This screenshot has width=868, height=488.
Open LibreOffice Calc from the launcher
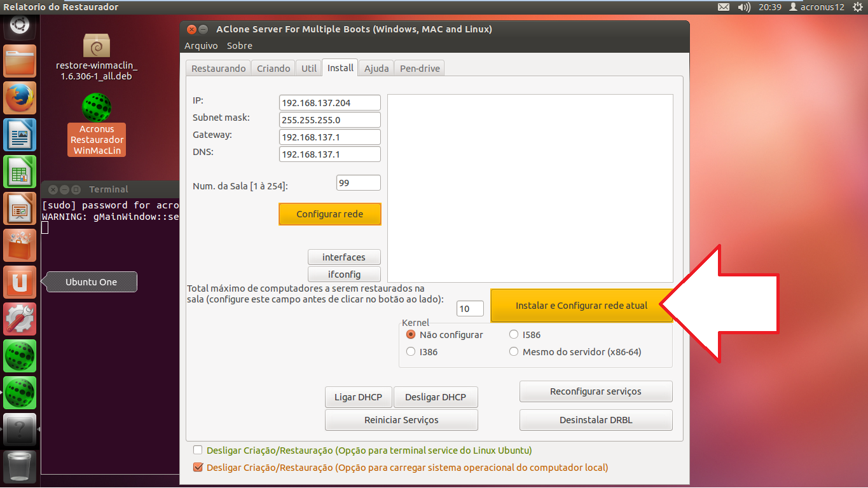tap(20, 172)
